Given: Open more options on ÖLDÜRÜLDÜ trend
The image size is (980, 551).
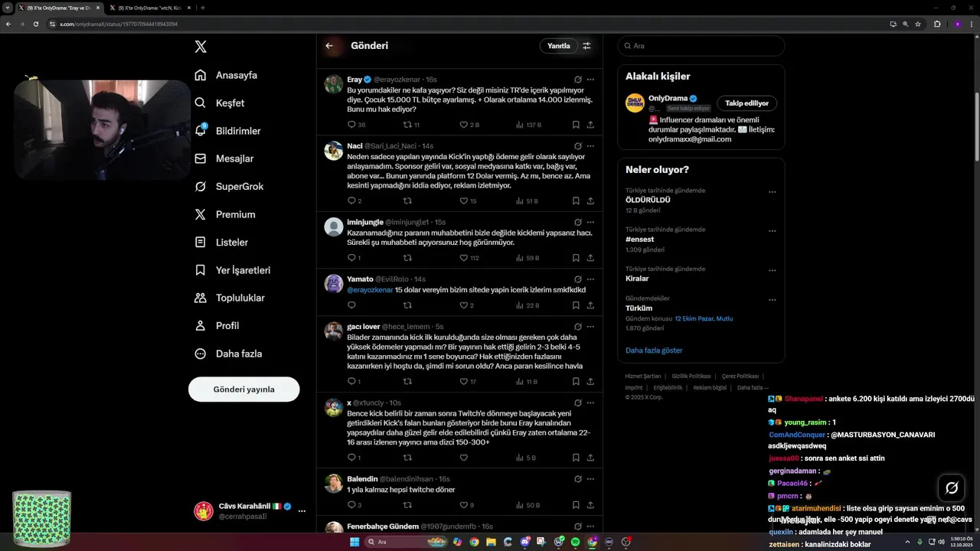Looking at the screenshot, I should (x=772, y=192).
